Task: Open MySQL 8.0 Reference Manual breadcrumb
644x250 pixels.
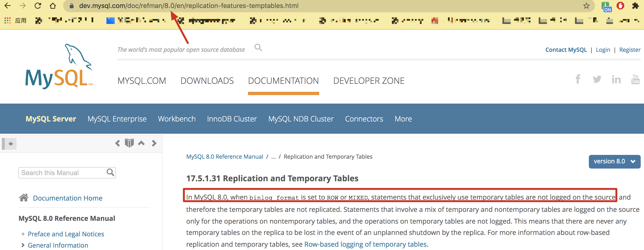Action: point(224,157)
